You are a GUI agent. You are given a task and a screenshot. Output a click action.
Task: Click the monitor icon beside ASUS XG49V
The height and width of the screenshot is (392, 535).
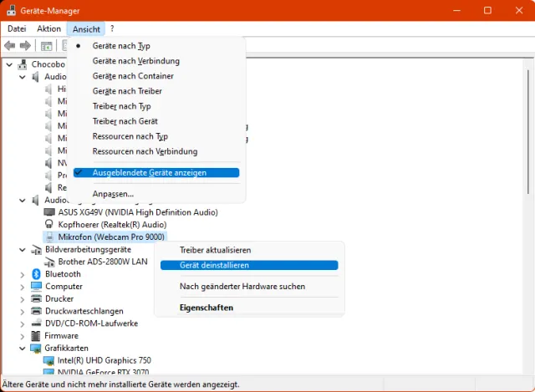point(49,212)
